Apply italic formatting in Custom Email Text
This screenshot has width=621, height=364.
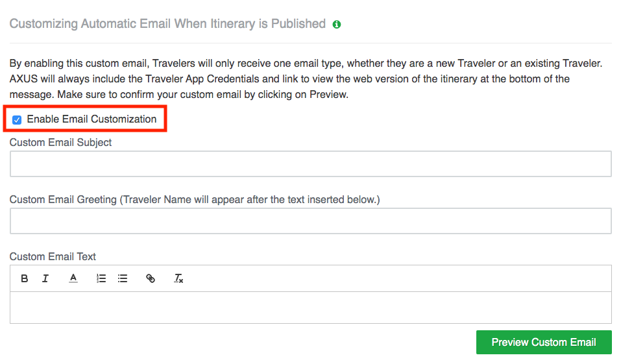click(45, 278)
